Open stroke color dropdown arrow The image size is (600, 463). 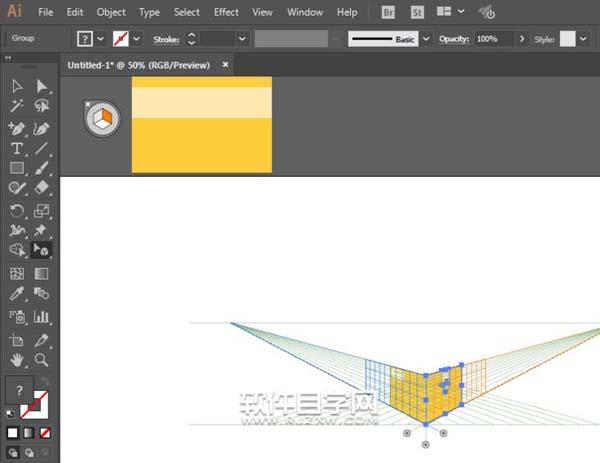(x=137, y=39)
